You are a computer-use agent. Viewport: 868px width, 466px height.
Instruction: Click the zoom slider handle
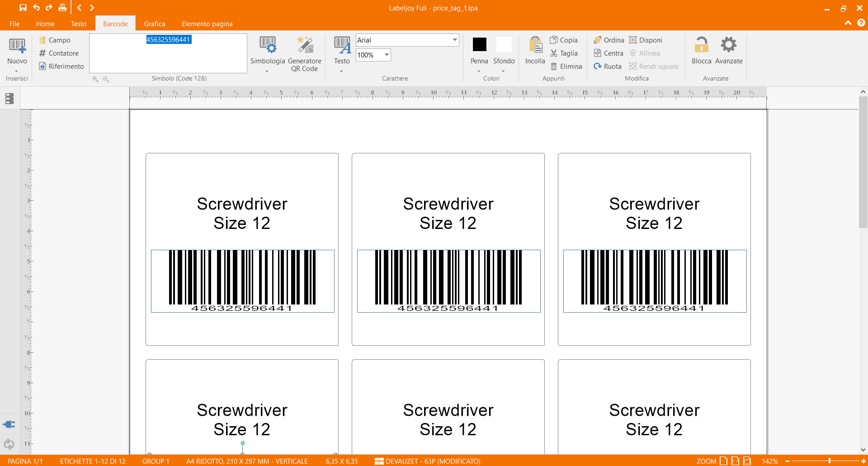(830, 461)
